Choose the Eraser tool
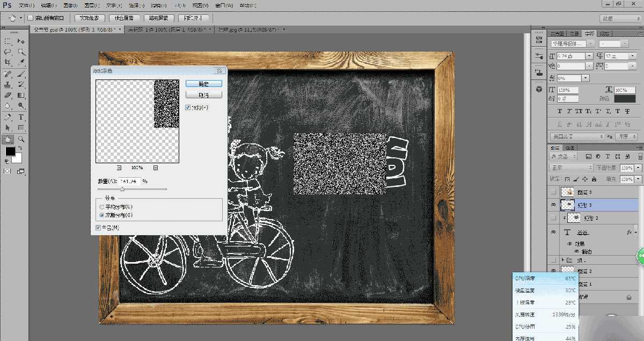644x341 pixels. [8, 95]
